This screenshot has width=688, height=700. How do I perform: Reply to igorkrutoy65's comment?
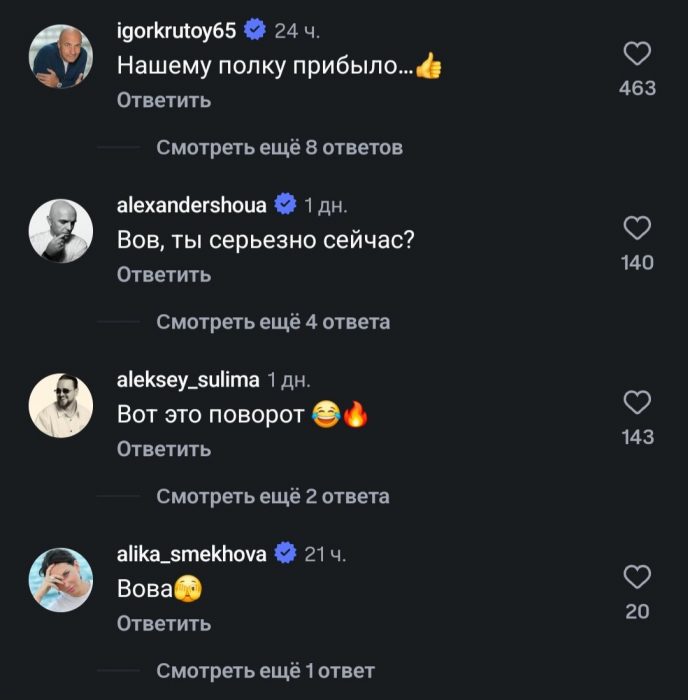pyautogui.click(x=164, y=100)
